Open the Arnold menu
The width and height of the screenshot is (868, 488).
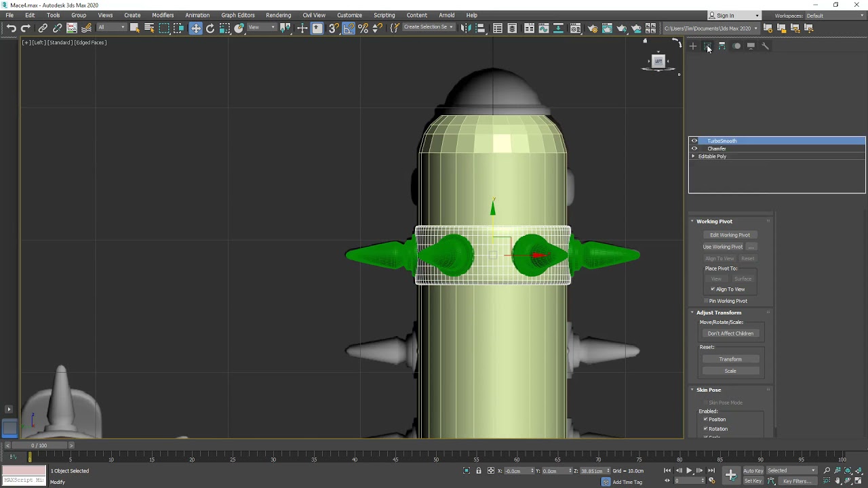tap(447, 15)
